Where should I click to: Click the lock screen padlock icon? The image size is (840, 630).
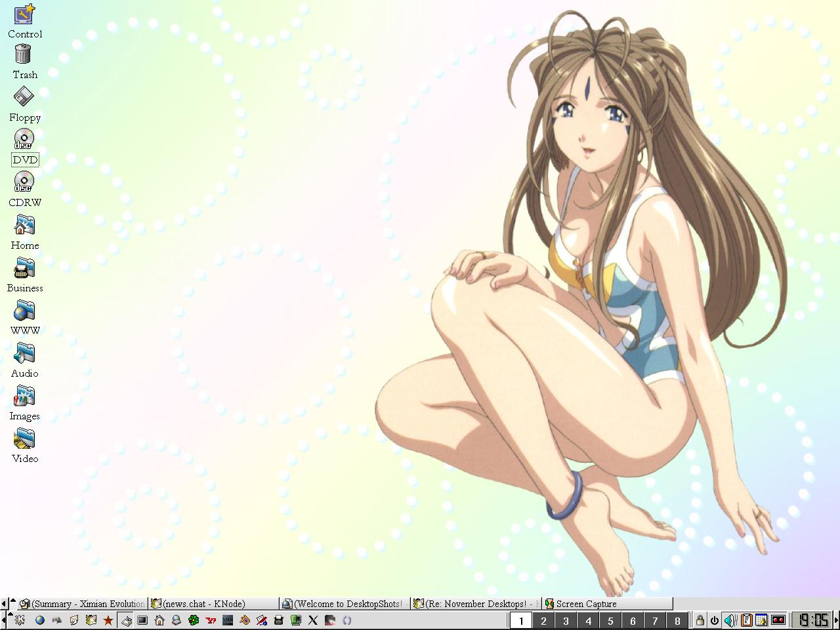tap(700, 620)
